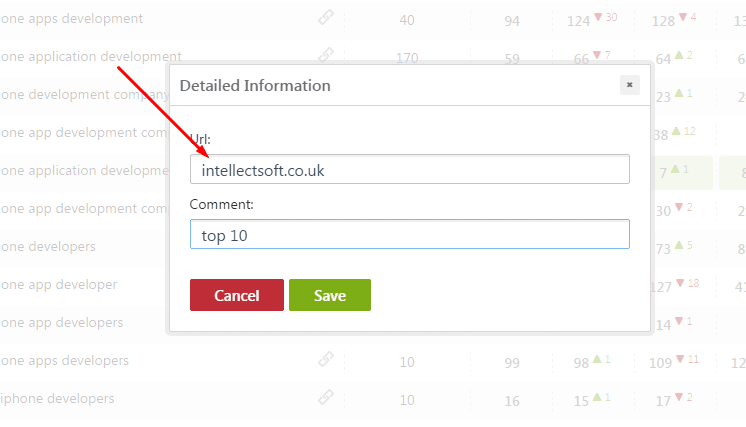The width and height of the screenshot is (746, 427).
Task: Click the Detailed Information dialog title
Action: 255,86
